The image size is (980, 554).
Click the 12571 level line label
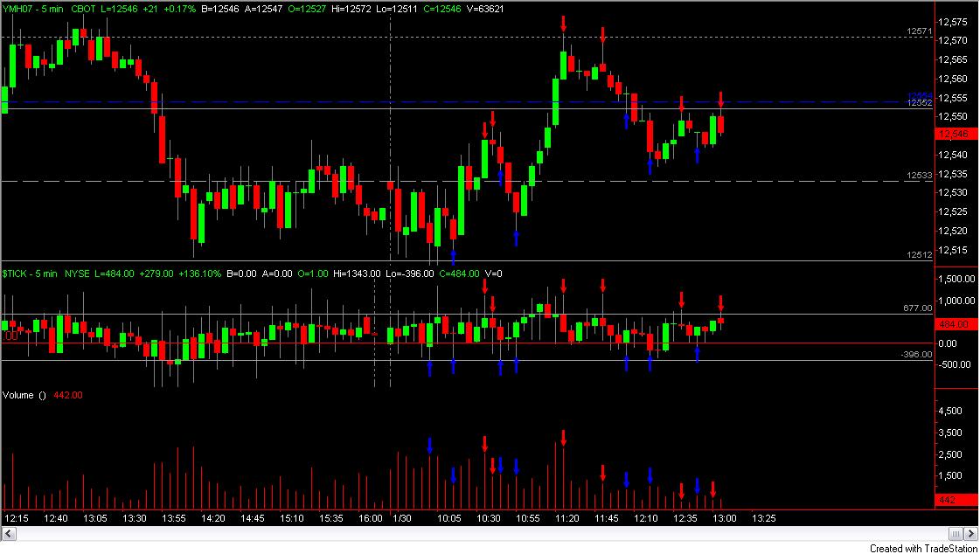click(x=920, y=31)
